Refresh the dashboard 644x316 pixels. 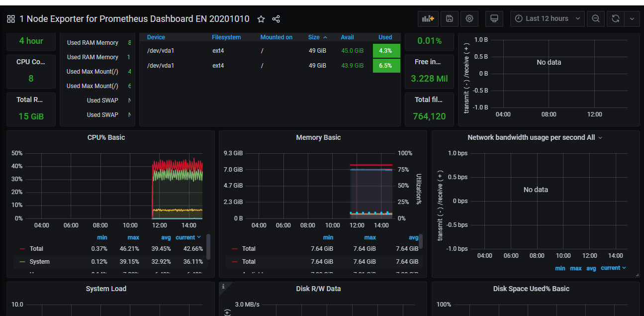[616, 18]
